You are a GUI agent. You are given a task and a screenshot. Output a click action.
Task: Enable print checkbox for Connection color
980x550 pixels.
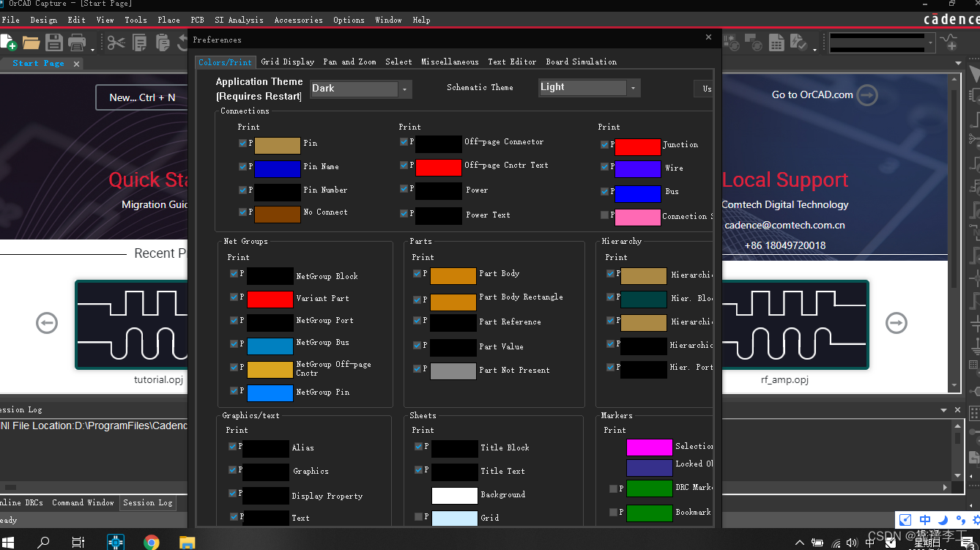pyautogui.click(x=604, y=215)
